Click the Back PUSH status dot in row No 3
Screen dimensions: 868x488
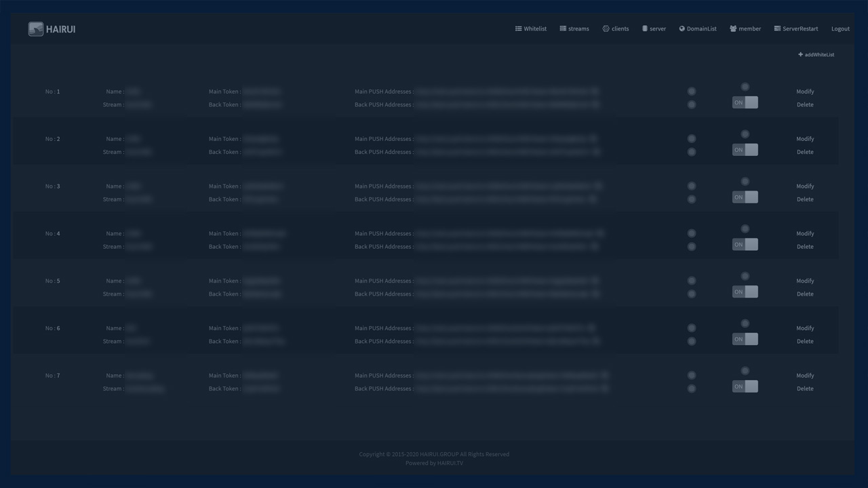pyautogui.click(x=691, y=199)
